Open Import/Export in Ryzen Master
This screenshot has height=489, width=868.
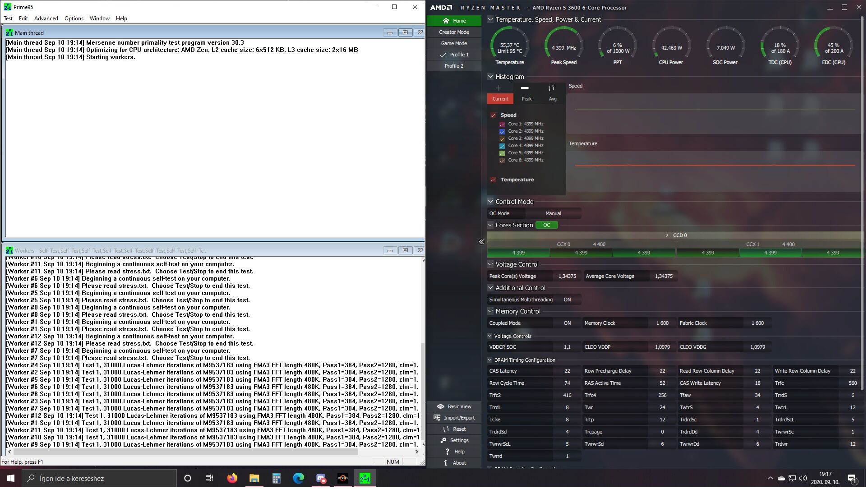[x=455, y=419]
